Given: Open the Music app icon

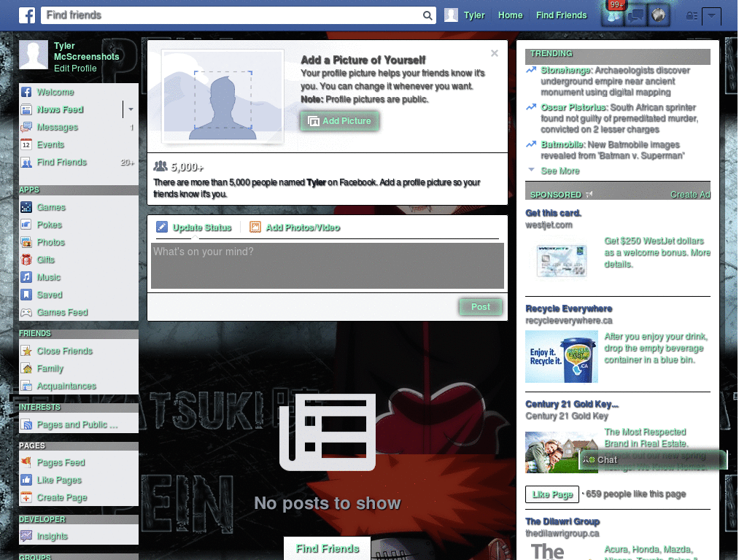Looking at the screenshot, I should 26,277.
